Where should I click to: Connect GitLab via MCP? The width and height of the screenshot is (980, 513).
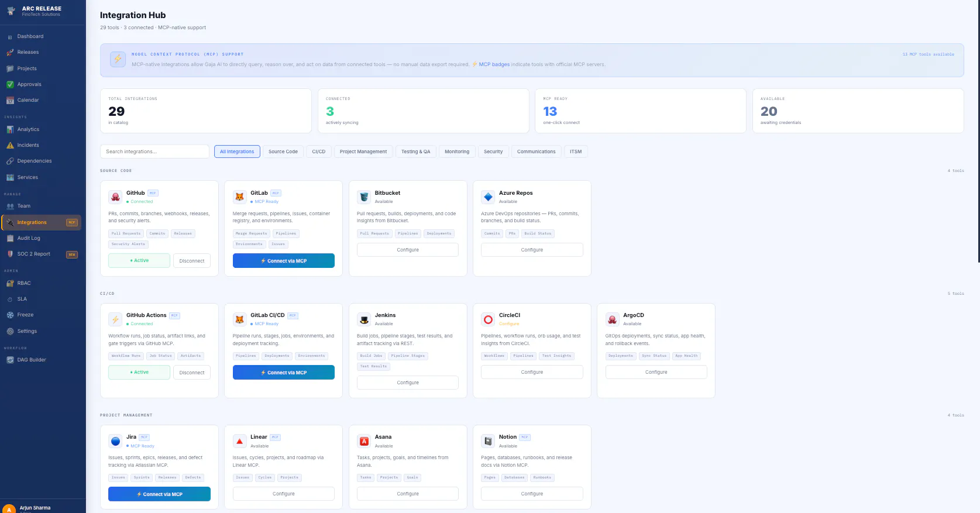[284, 261]
